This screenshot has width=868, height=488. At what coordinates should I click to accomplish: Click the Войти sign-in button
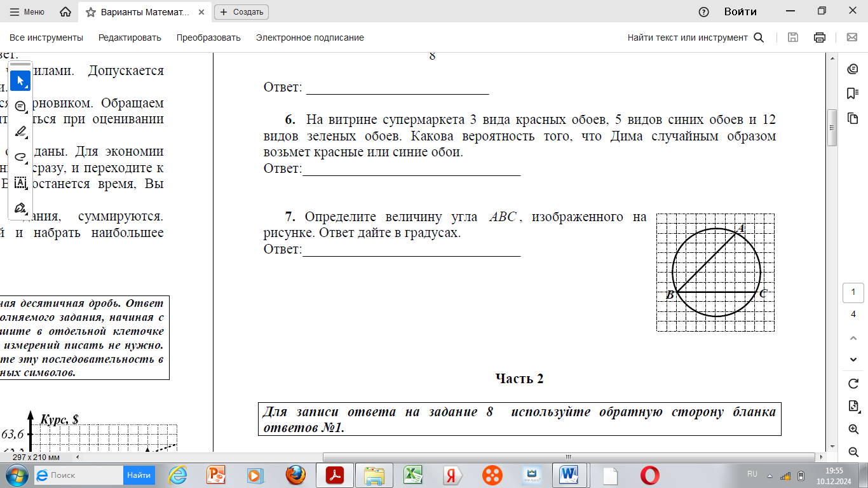[740, 11]
